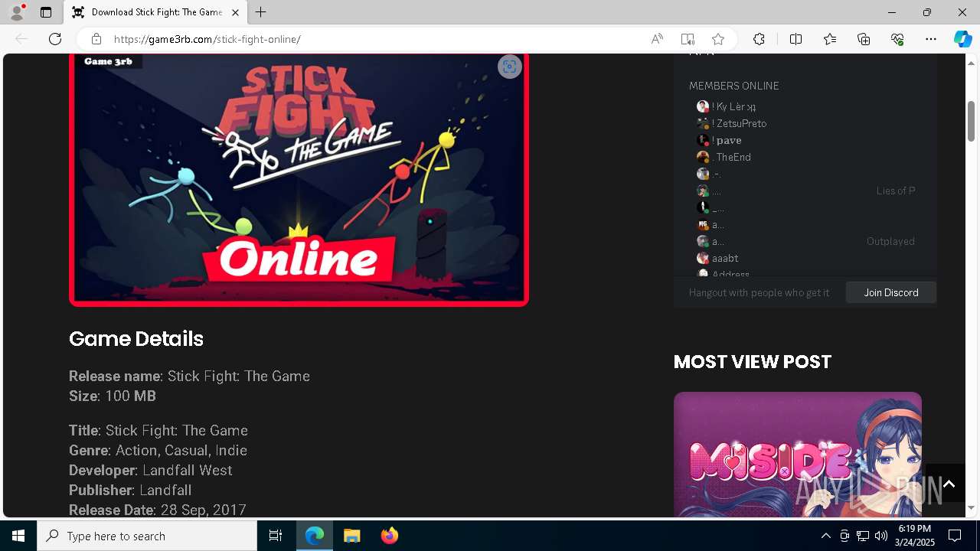The image size is (980, 551).
Task: Click Publisher Landfall text
Action: pyautogui.click(x=130, y=490)
